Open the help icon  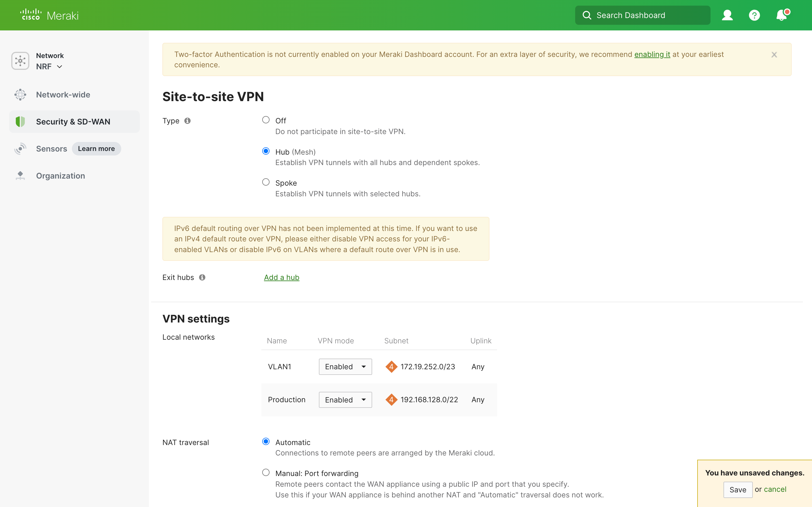[754, 15]
